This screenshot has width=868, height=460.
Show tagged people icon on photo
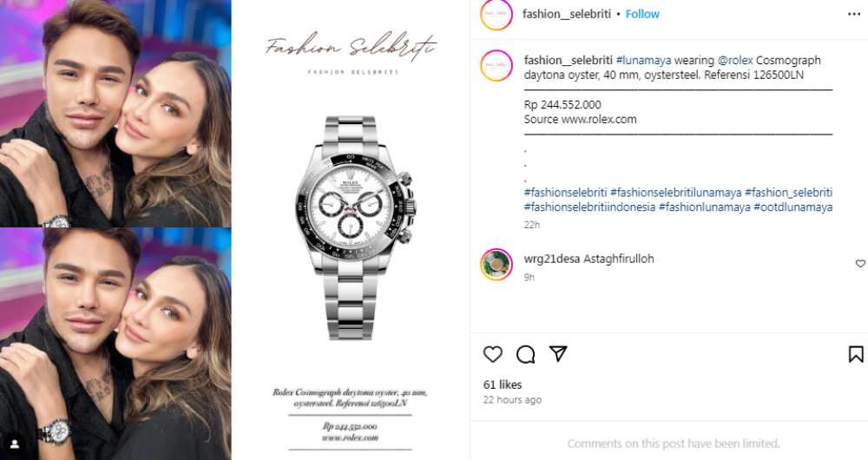pos(15,444)
